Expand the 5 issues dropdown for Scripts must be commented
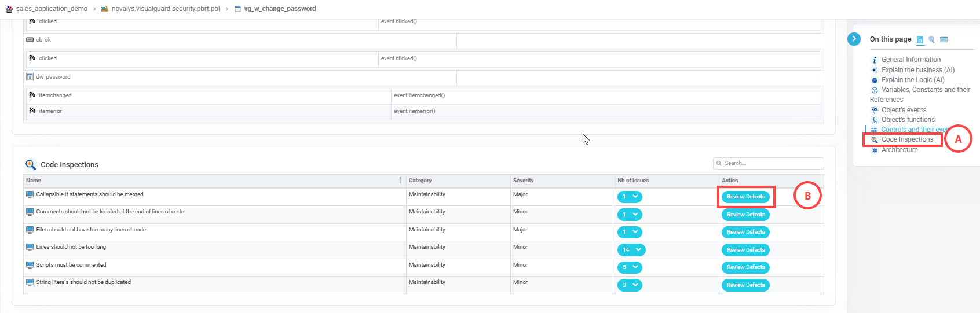This screenshot has width=980, height=313. (630, 267)
